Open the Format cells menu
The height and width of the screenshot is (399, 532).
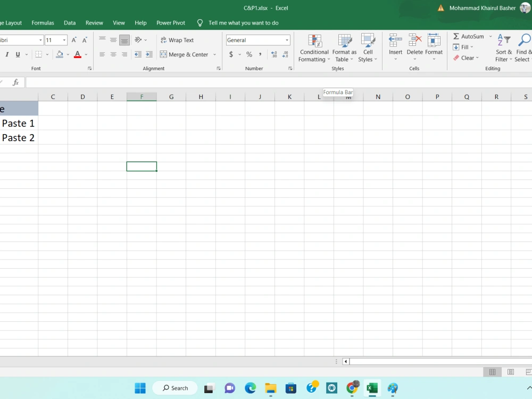434,47
